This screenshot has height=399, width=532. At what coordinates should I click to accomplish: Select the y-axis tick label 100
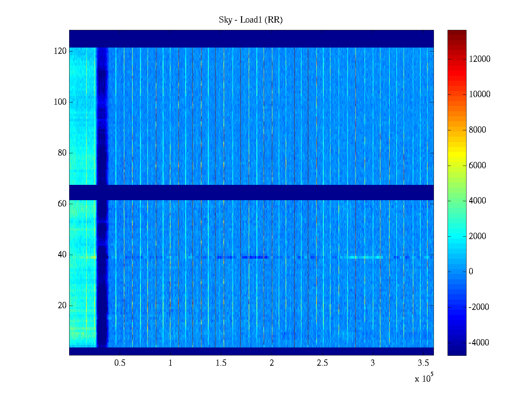pyautogui.click(x=60, y=102)
